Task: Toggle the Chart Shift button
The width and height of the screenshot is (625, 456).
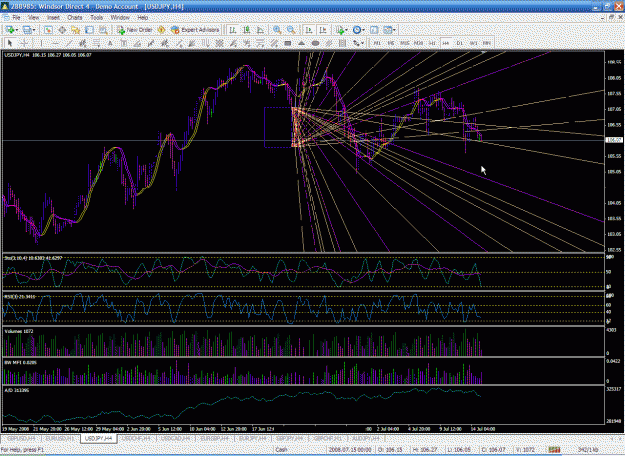Action: [x=323, y=30]
